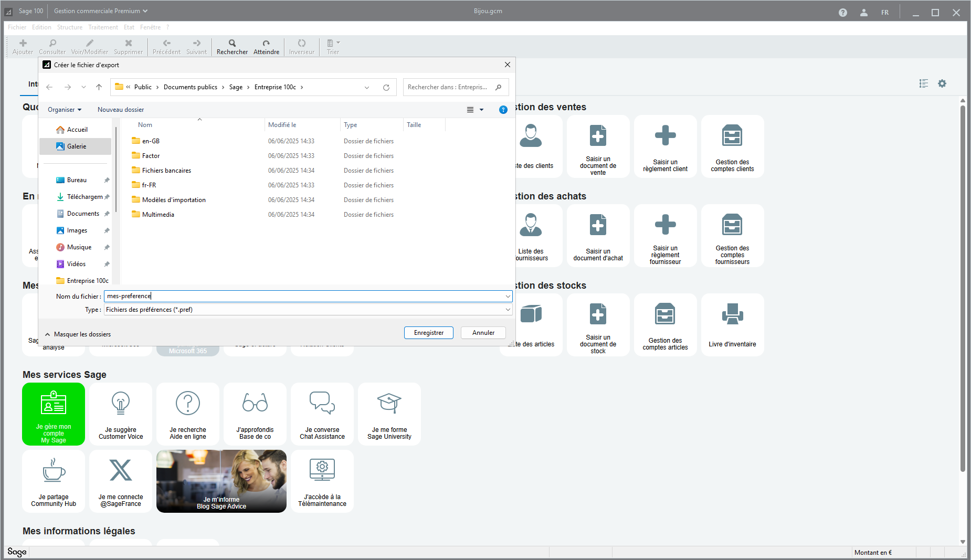Click the list layout icon beside the gear
Screen dimensions: 971x560
coord(924,83)
